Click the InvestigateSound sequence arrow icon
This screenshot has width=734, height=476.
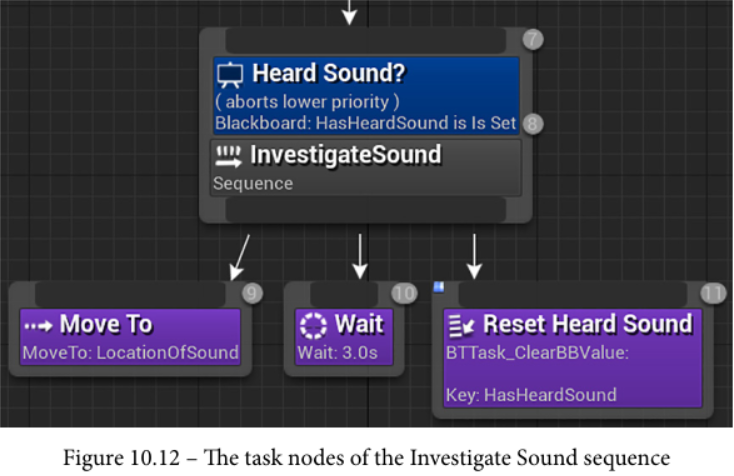pyautogui.click(x=228, y=157)
